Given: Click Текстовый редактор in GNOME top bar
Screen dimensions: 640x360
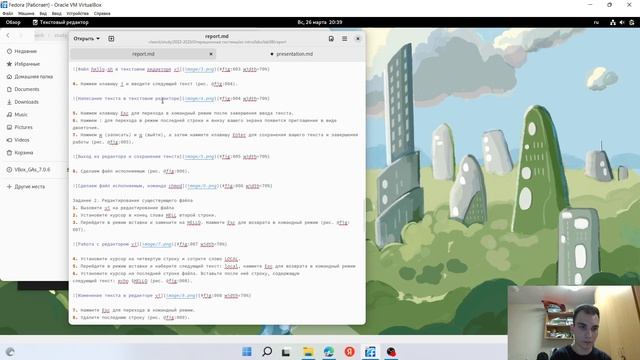Looking at the screenshot, I should [60, 22].
